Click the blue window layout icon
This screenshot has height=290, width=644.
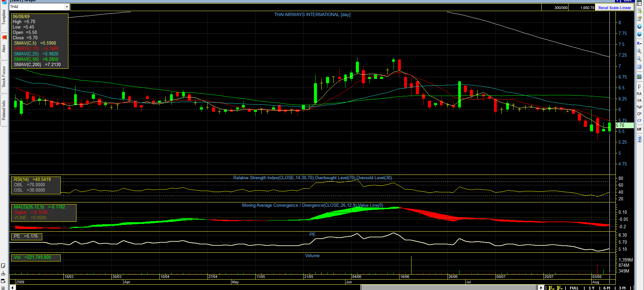click(639, 67)
